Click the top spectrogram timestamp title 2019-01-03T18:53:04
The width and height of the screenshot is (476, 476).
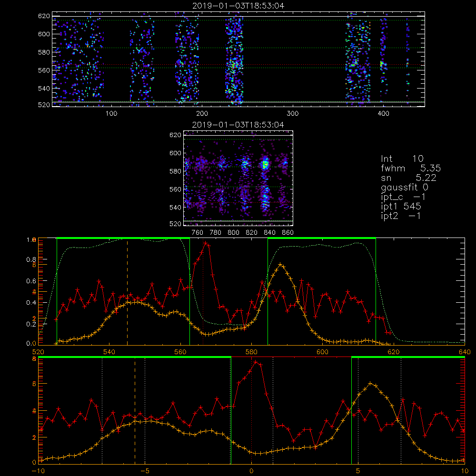(x=238, y=6)
